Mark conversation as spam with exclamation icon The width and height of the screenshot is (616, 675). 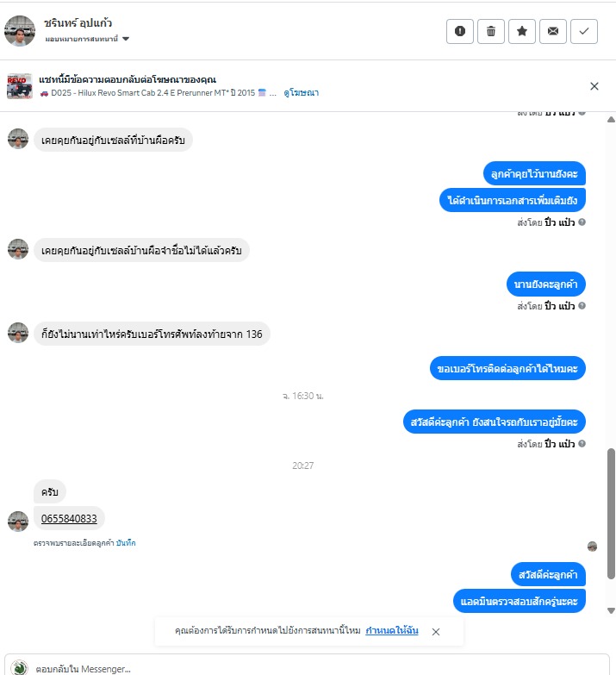tap(460, 31)
